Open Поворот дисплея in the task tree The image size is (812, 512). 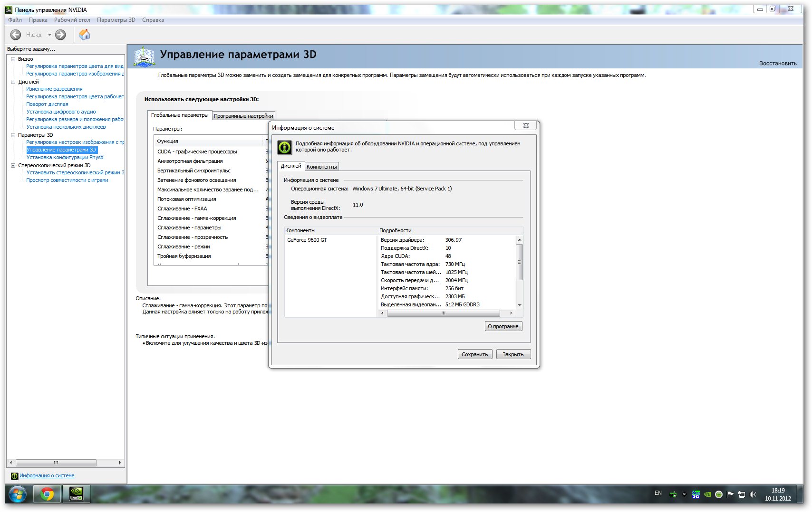47,104
